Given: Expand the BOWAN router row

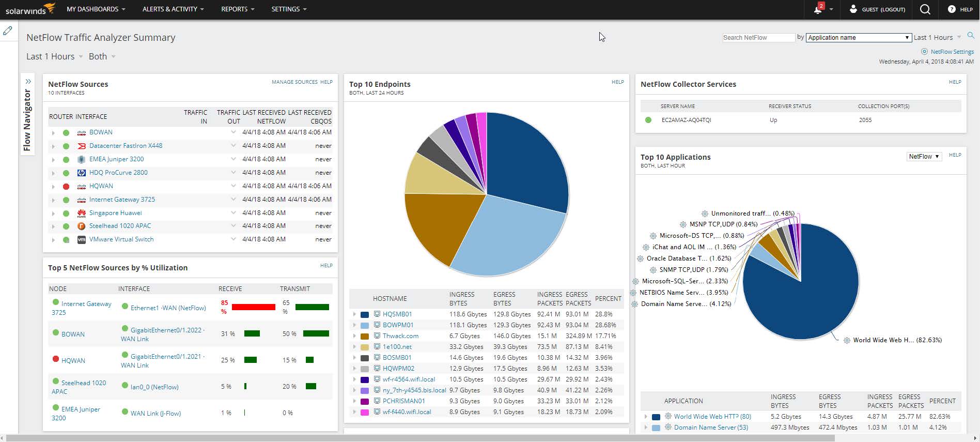Looking at the screenshot, I should [x=53, y=133].
